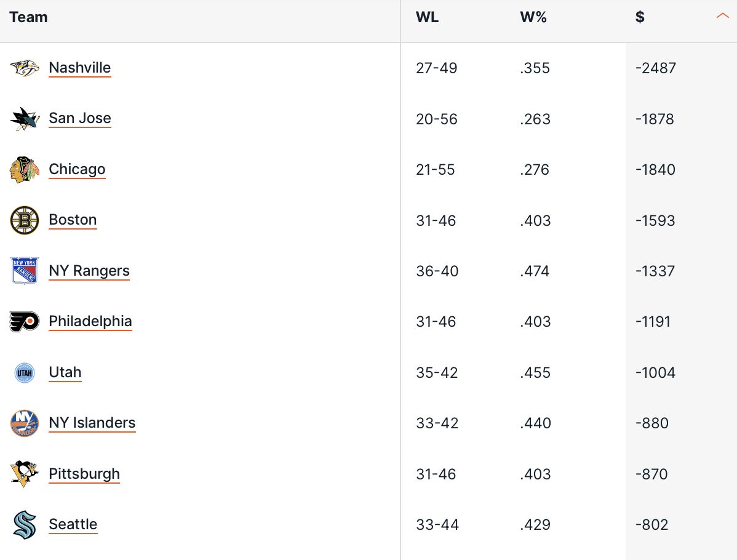
Task: Open the NY Islanders team link
Action: (92, 423)
